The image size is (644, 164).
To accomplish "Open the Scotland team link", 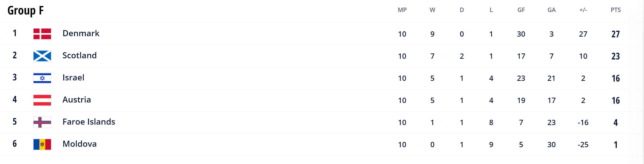I will [x=79, y=56].
